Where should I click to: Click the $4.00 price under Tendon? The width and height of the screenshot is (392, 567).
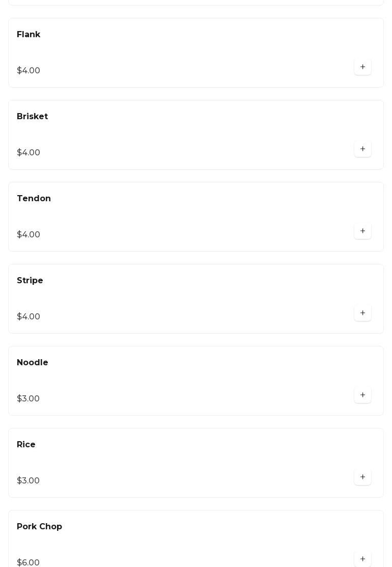(x=29, y=235)
